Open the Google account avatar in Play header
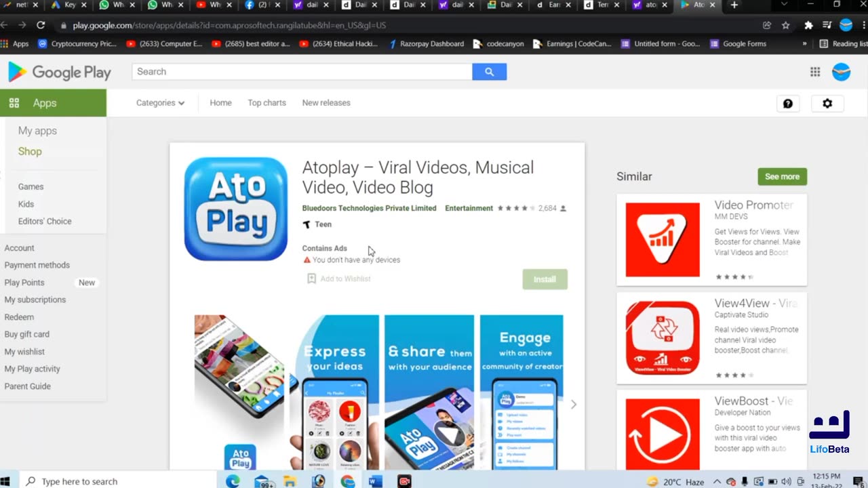The height and width of the screenshot is (488, 868). point(841,72)
